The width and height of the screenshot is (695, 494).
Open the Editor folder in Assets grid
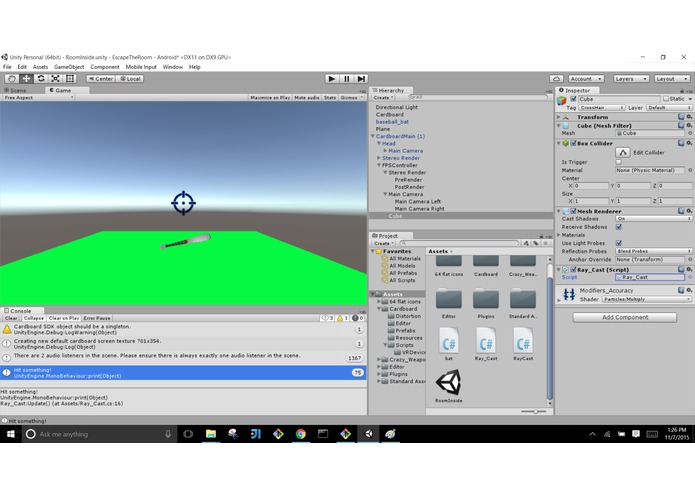pyautogui.click(x=449, y=299)
